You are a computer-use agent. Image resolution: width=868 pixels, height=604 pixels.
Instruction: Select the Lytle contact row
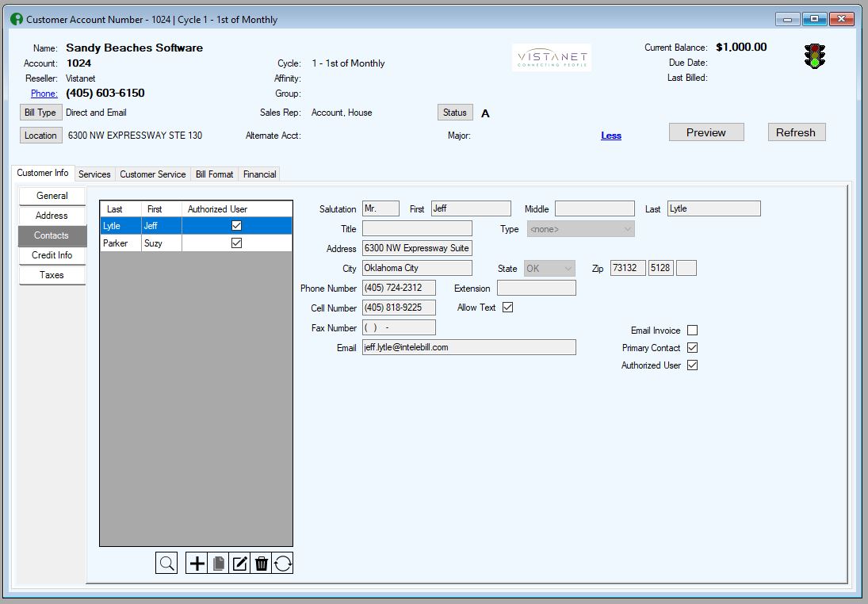(197, 226)
